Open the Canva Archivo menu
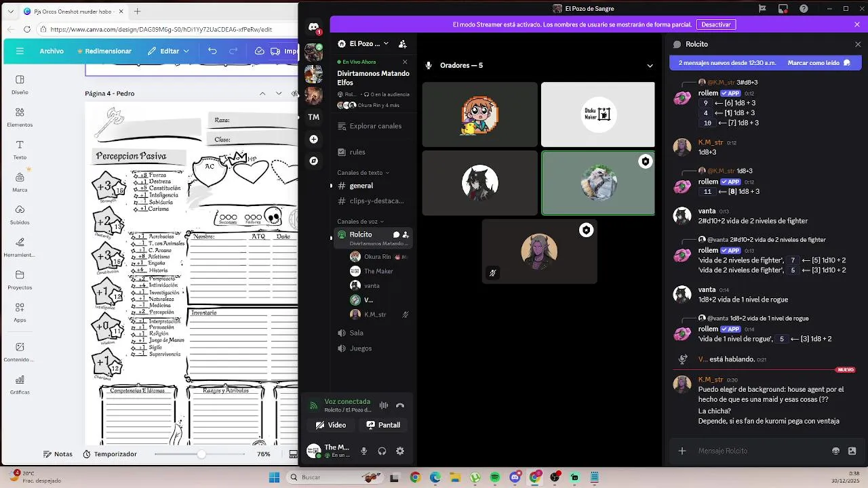 52,51
